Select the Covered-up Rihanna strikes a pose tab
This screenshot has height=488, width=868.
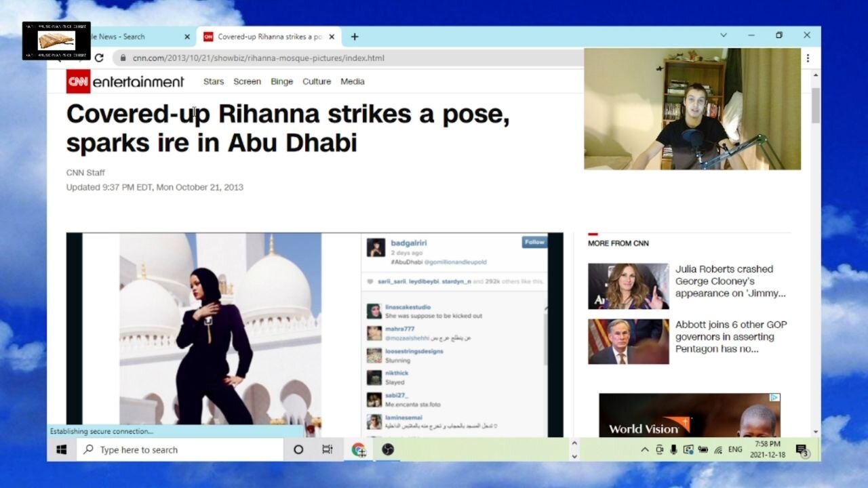270,37
